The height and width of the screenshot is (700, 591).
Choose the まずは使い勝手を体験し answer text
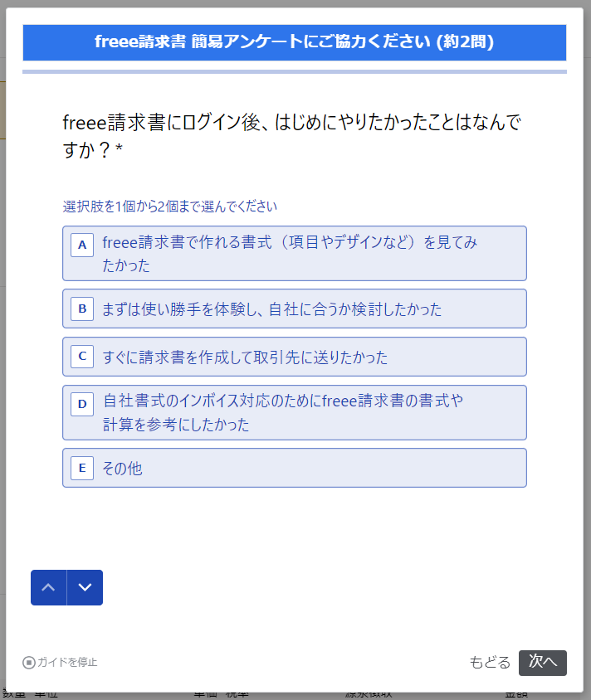tap(271, 309)
